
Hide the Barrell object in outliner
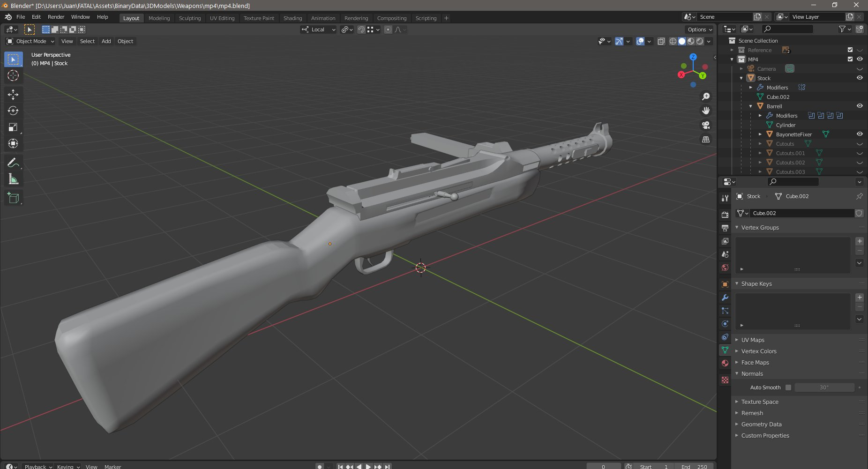point(860,106)
